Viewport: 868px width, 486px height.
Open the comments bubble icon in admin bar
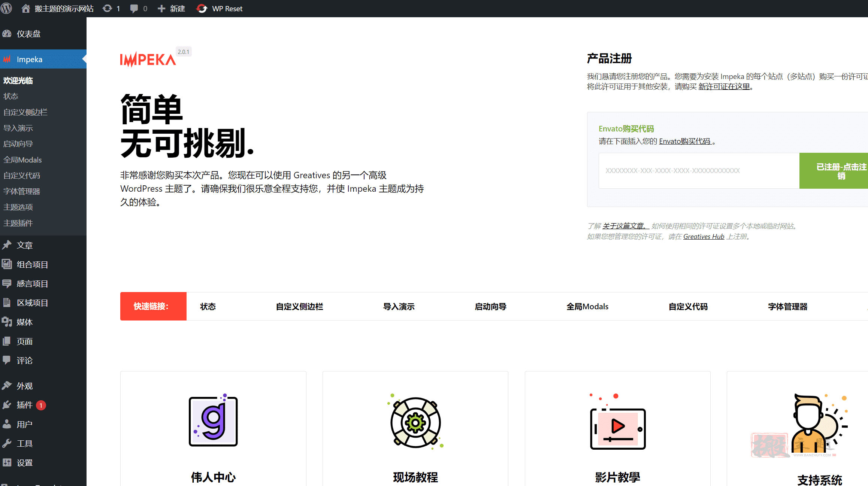click(134, 9)
